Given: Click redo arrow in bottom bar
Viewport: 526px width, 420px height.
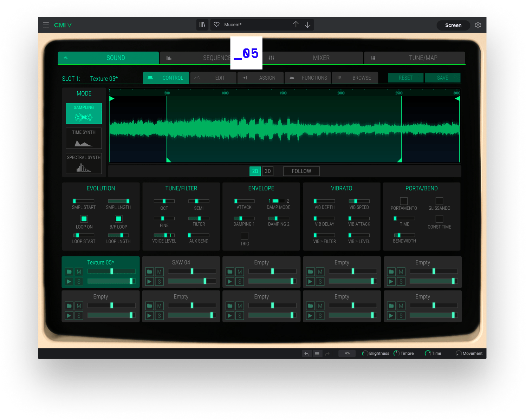Looking at the screenshot, I should click(x=327, y=354).
